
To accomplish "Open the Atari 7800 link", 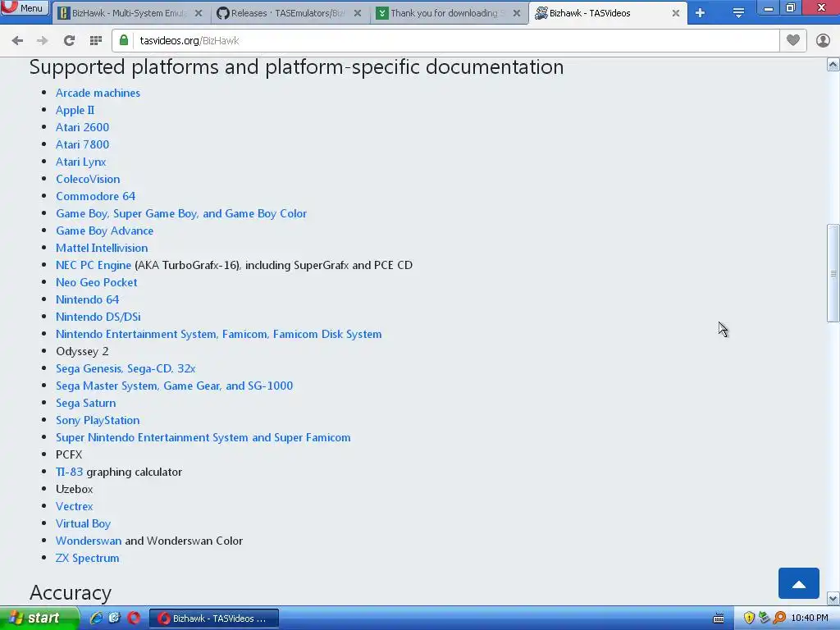I will [83, 144].
